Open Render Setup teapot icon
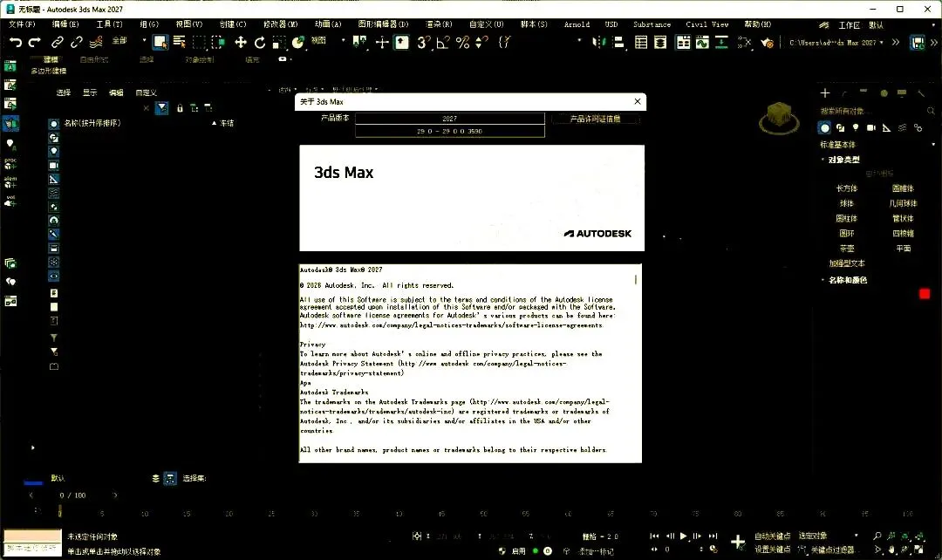Image resolution: width=942 pixels, height=560 pixels. tap(767, 43)
